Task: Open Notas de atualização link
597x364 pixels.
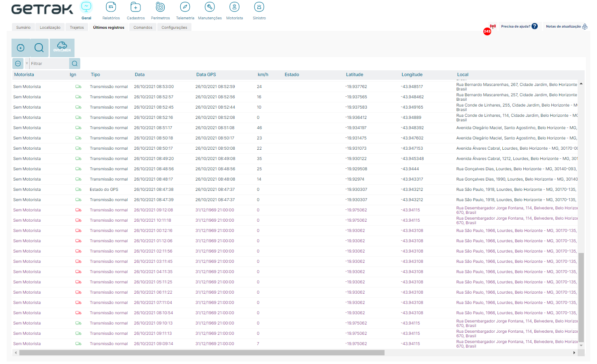Action: pyautogui.click(x=563, y=26)
